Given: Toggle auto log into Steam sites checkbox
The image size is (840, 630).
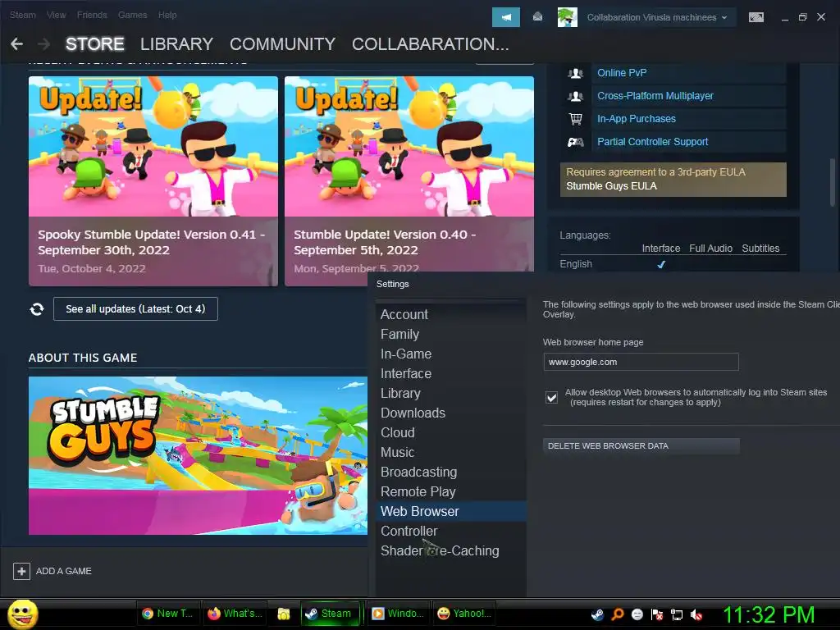Looking at the screenshot, I should pos(551,398).
